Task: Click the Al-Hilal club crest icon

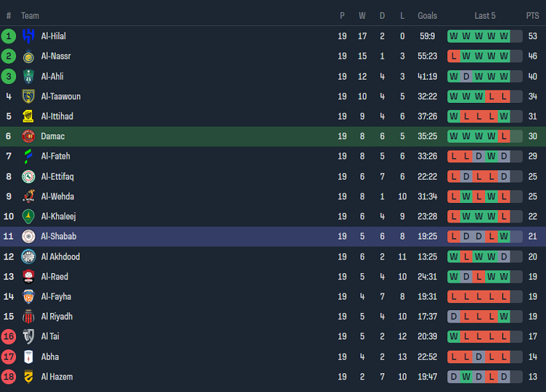Action: pyautogui.click(x=29, y=36)
